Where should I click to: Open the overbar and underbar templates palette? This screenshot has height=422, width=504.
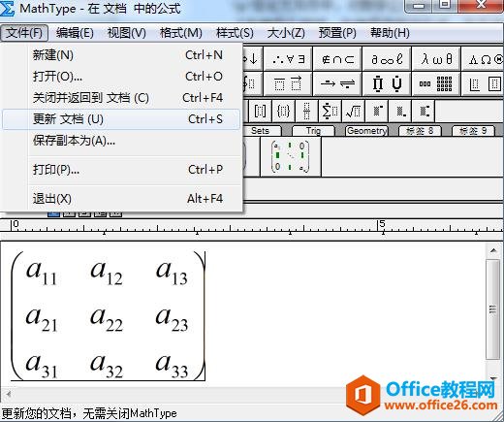(x=288, y=84)
